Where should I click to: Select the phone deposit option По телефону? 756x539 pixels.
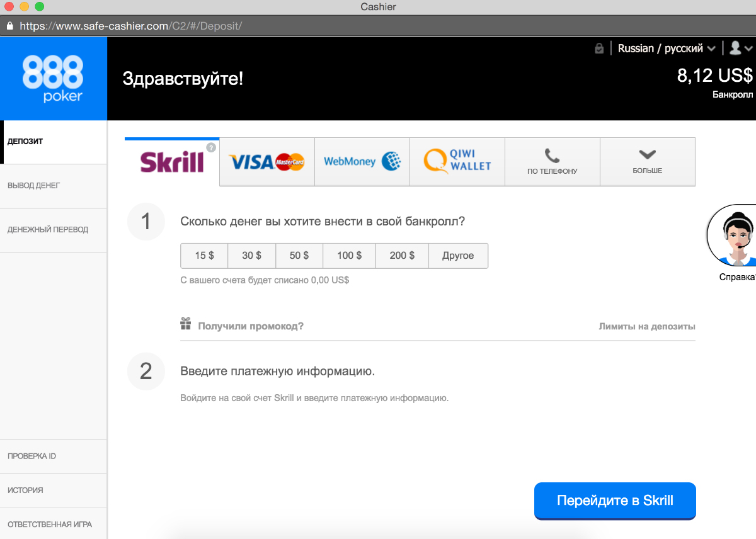552,161
